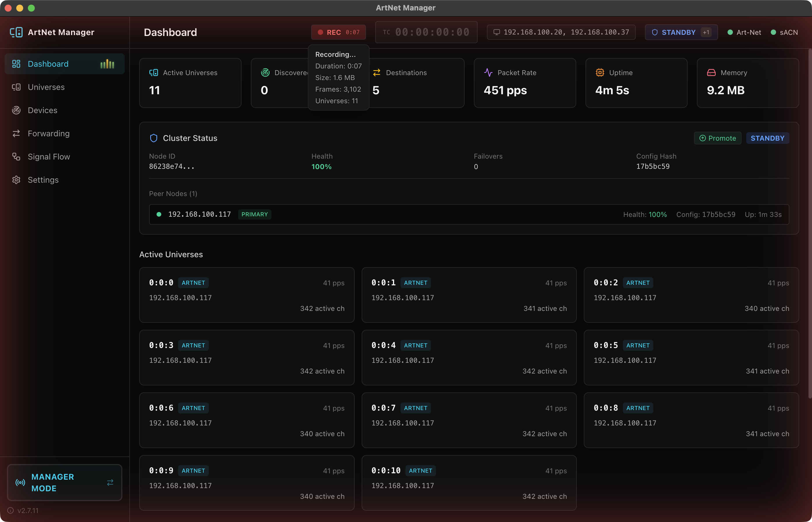Click the Devices radar icon
Viewport: 812px width, 522px height.
pyautogui.click(x=16, y=110)
